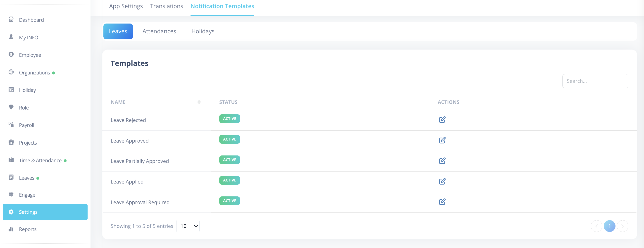Edit the Leave Rejected template
644x248 pixels.
442,120
